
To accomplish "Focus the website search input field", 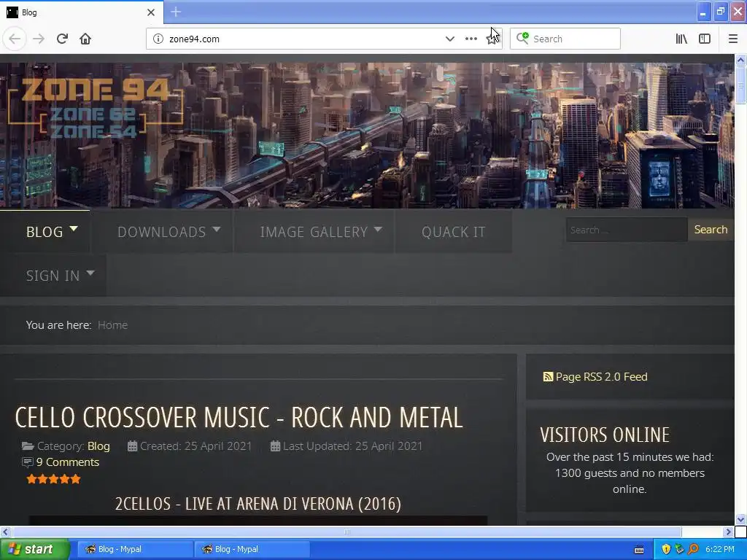I will pos(627,230).
